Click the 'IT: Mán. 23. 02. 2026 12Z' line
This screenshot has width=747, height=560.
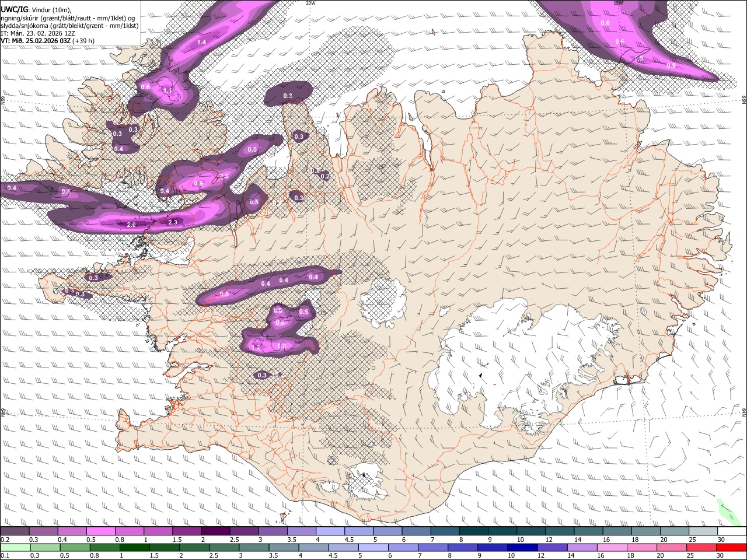click(38, 33)
